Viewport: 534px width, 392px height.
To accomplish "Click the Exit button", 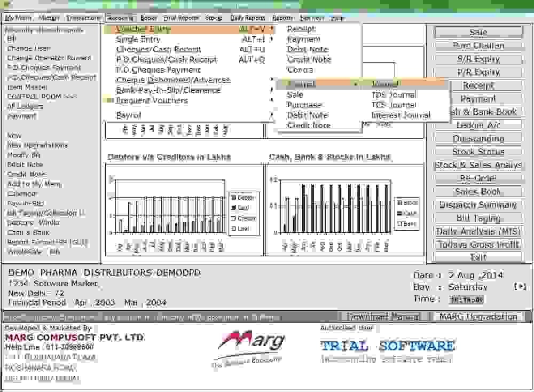I will pyautogui.click(x=478, y=257).
